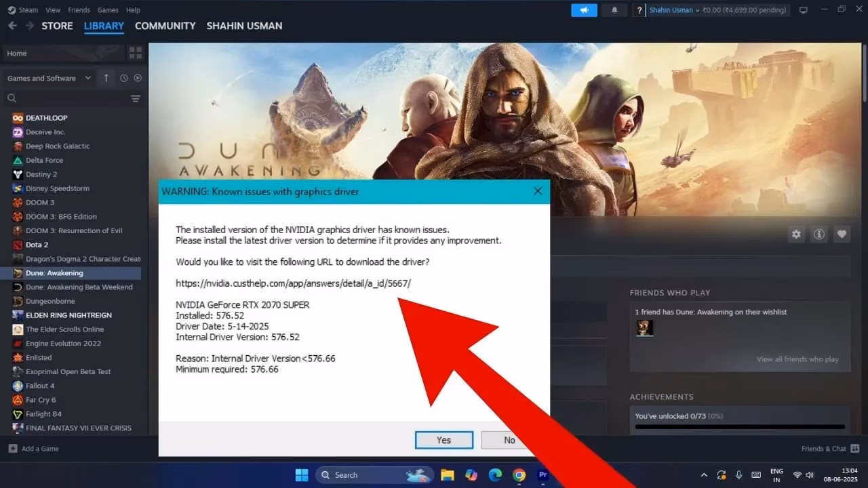Click the Help question mark icon
The height and width of the screenshot is (488, 868).
638,9
